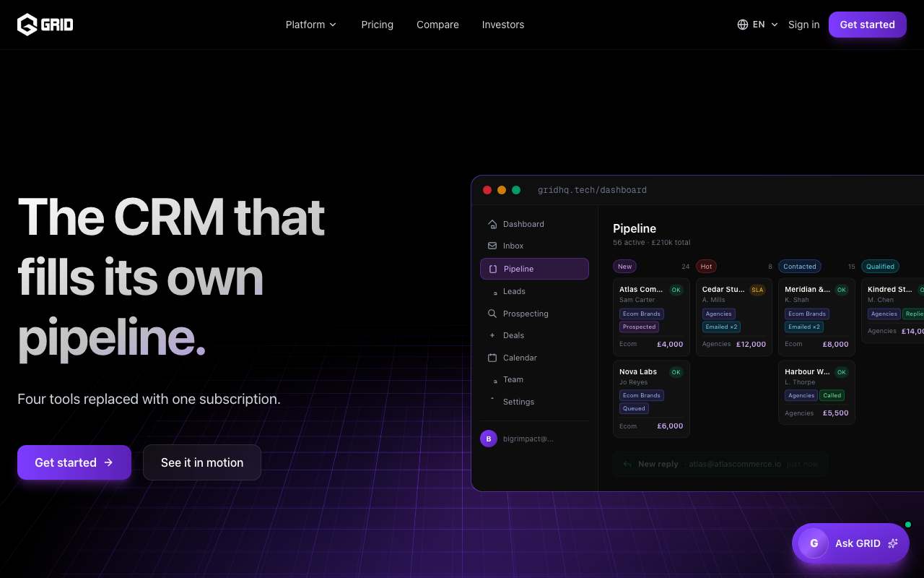
Task: Click the green window dot in mockup
Action: (516, 190)
